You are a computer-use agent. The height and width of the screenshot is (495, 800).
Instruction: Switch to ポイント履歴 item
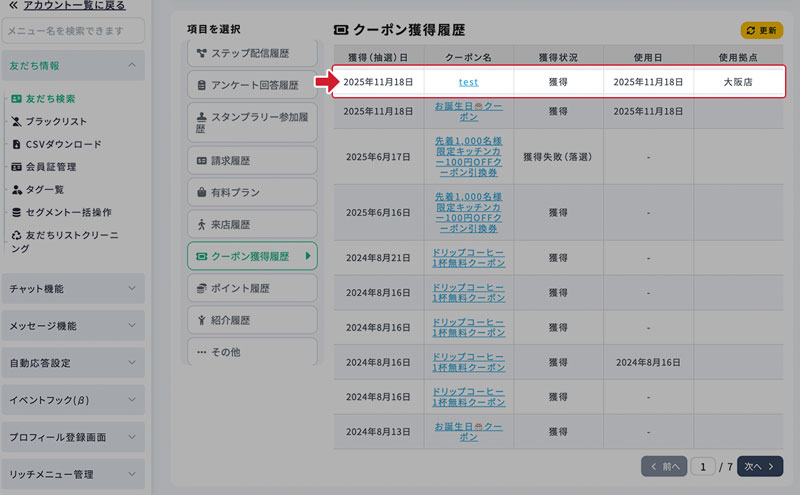coord(251,288)
